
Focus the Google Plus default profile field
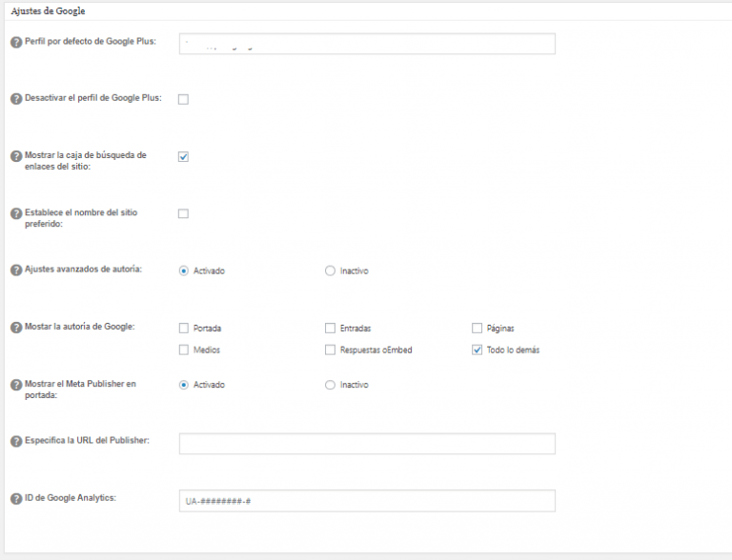[x=367, y=44]
